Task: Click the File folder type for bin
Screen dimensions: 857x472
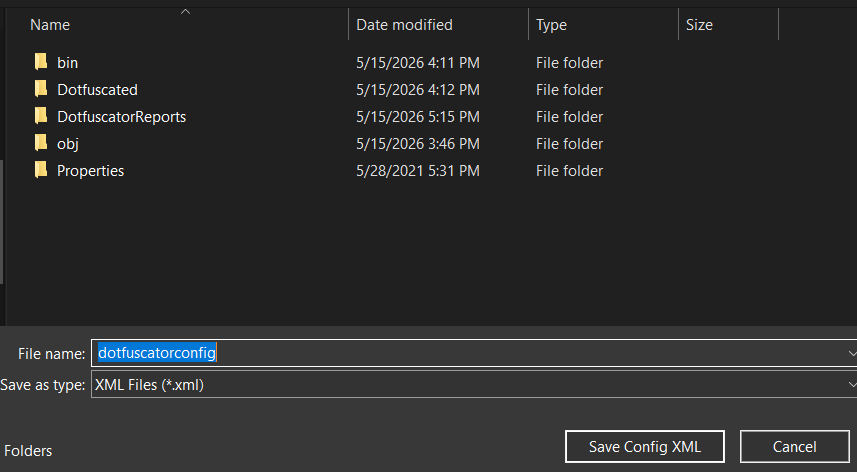Action: 570,63
